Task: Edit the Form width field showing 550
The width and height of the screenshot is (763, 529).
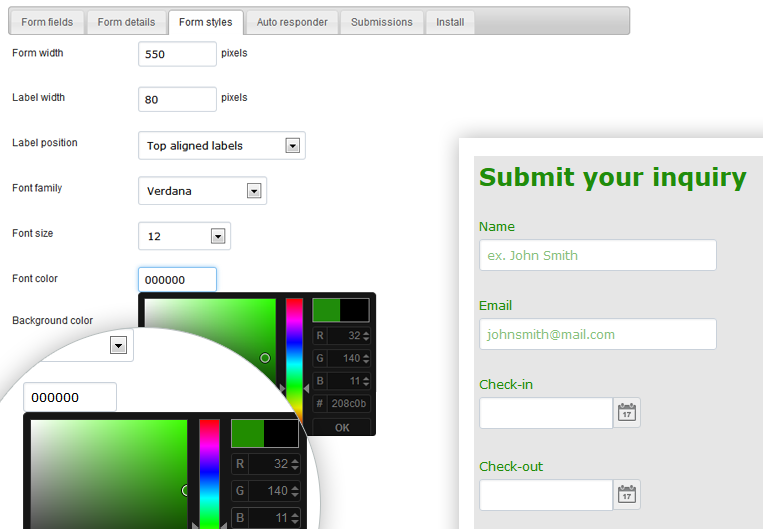Action: point(177,54)
